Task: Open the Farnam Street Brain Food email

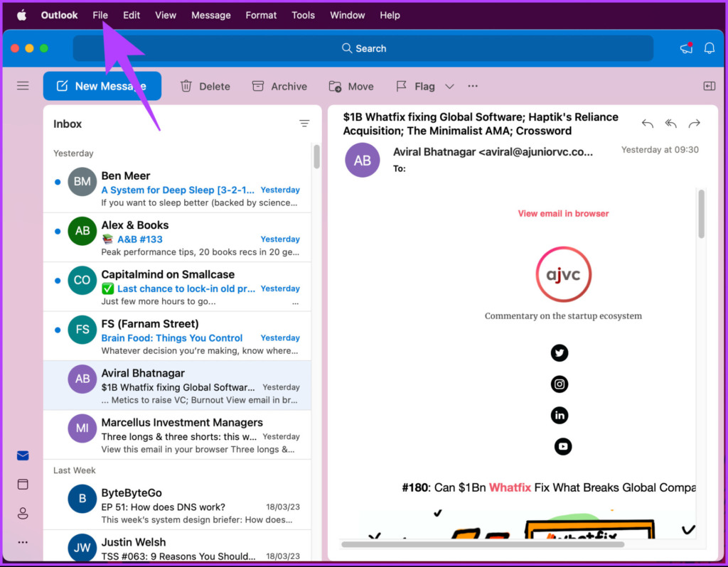Action: pos(177,336)
